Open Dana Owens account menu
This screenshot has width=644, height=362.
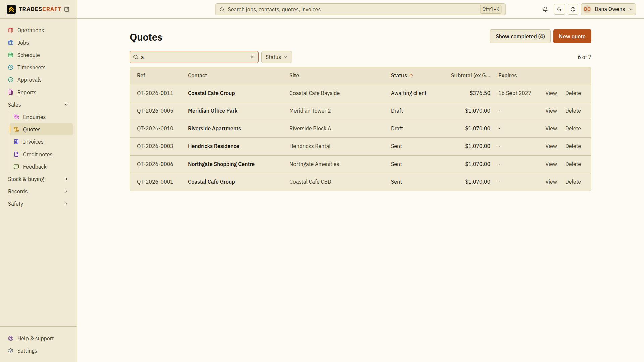608,9
